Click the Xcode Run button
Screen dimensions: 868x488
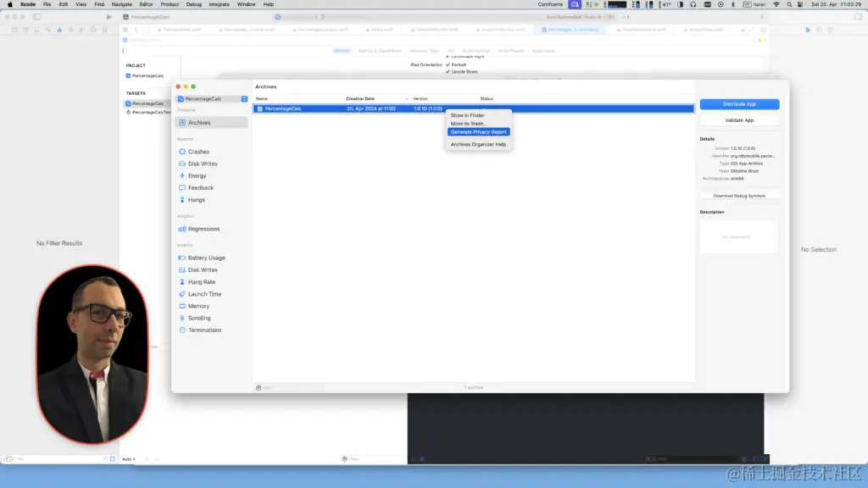pyautogui.click(x=109, y=17)
